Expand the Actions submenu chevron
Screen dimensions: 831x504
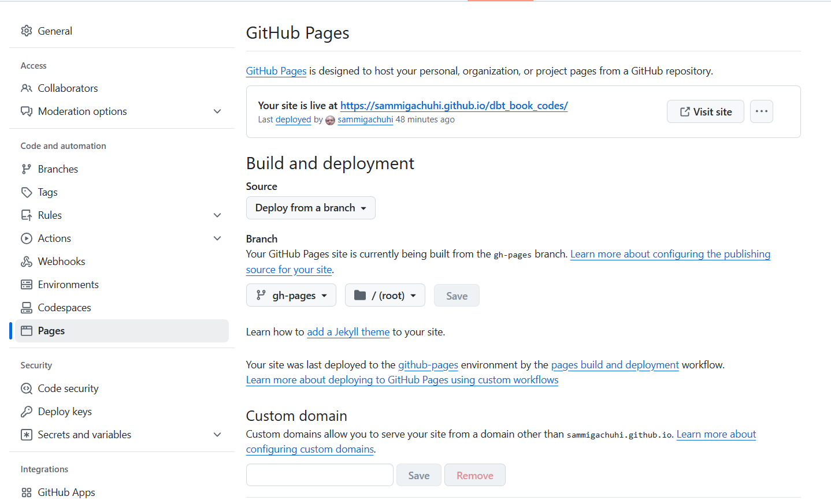217,238
